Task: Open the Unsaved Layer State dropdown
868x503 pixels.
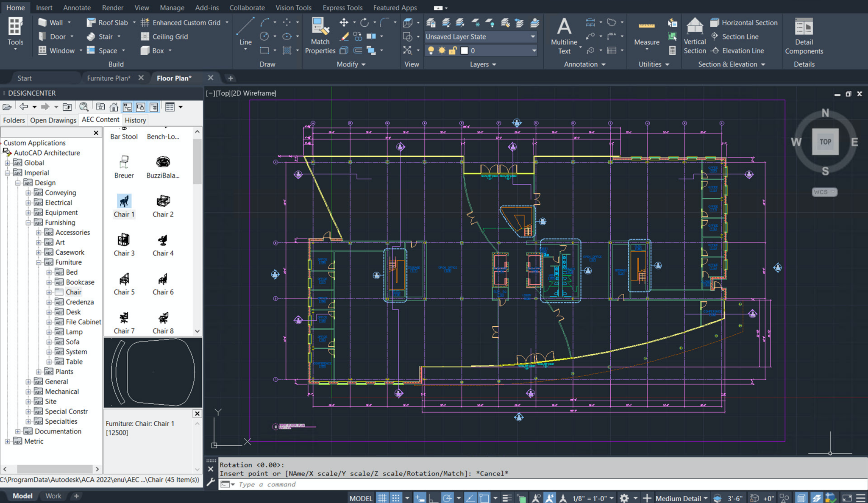Action: coord(532,37)
